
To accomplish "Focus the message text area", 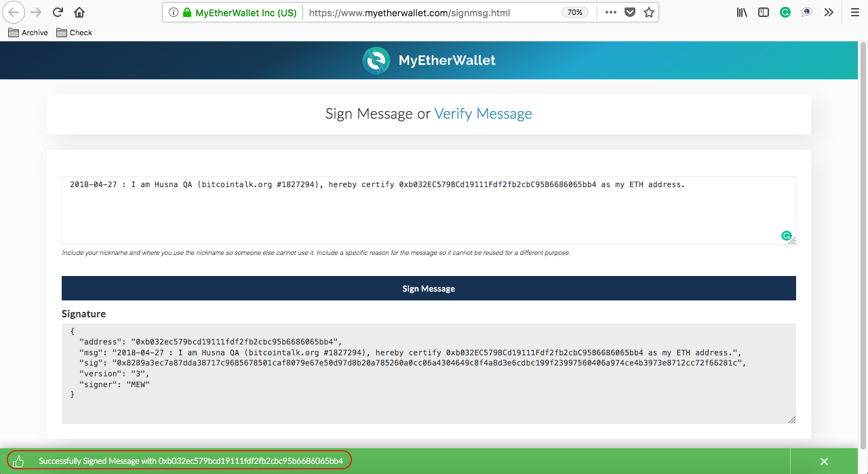I will tap(429, 210).
